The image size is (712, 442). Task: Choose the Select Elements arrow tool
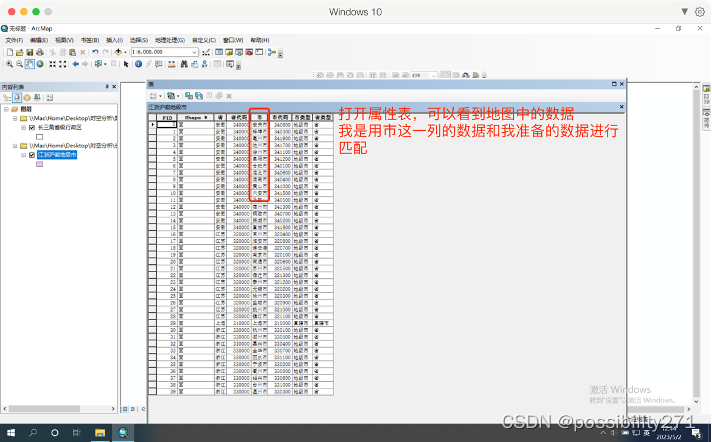click(x=126, y=64)
